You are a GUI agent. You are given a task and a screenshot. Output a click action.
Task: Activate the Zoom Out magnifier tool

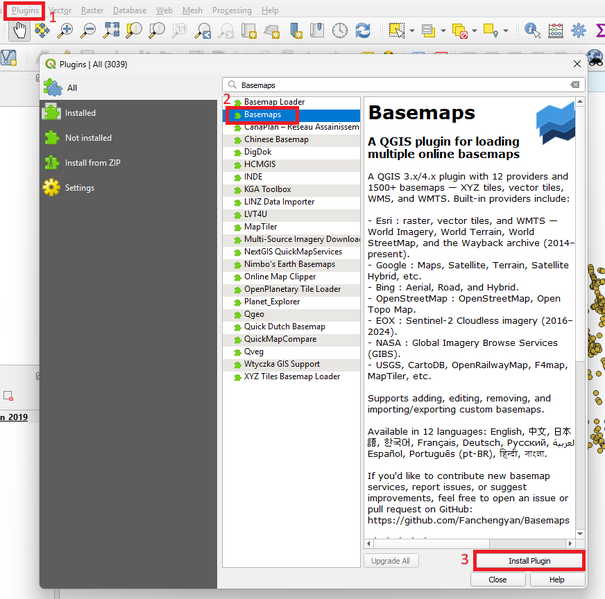pyautogui.click(x=88, y=30)
